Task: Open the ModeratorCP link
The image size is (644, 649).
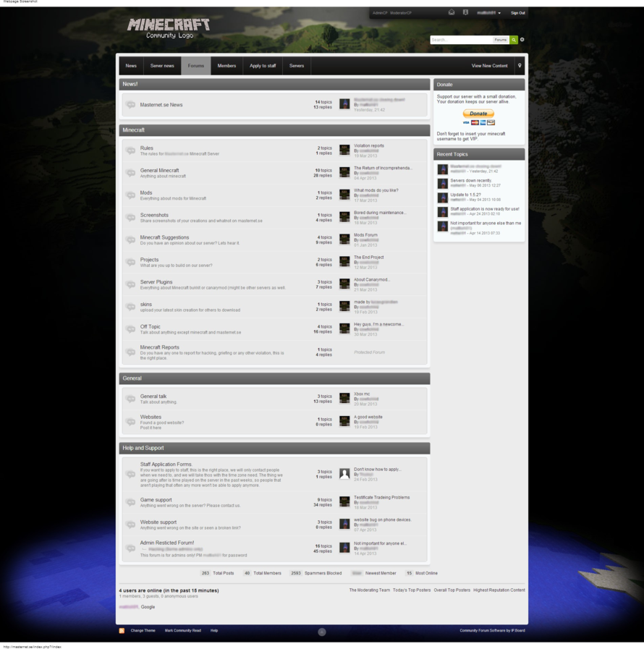Action: pyautogui.click(x=401, y=13)
